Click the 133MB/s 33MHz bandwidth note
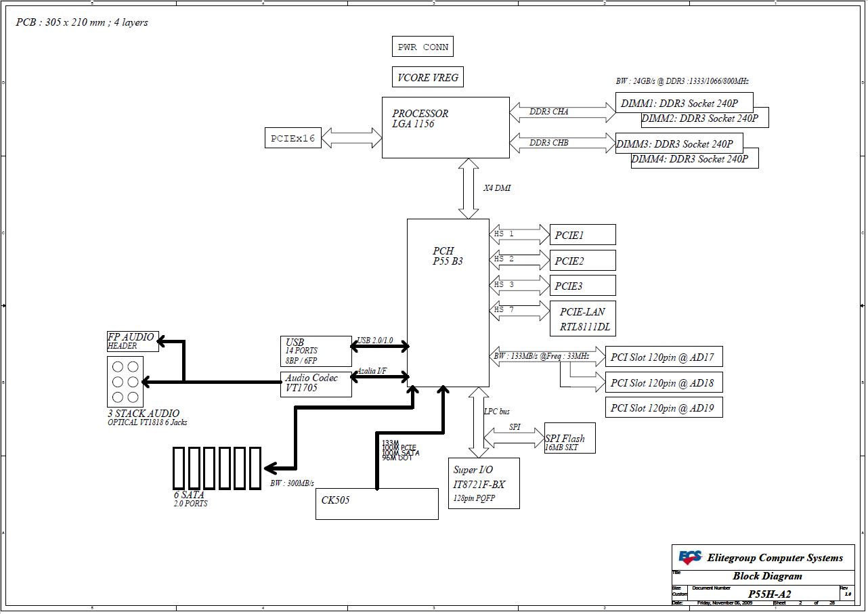868x614 pixels. click(542, 355)
